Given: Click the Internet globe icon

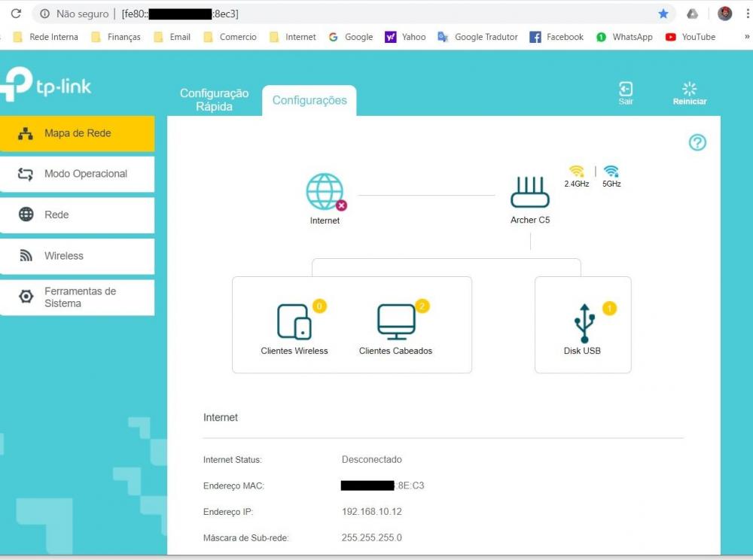Looking at the screenshot, I should (x=325, y=192).
